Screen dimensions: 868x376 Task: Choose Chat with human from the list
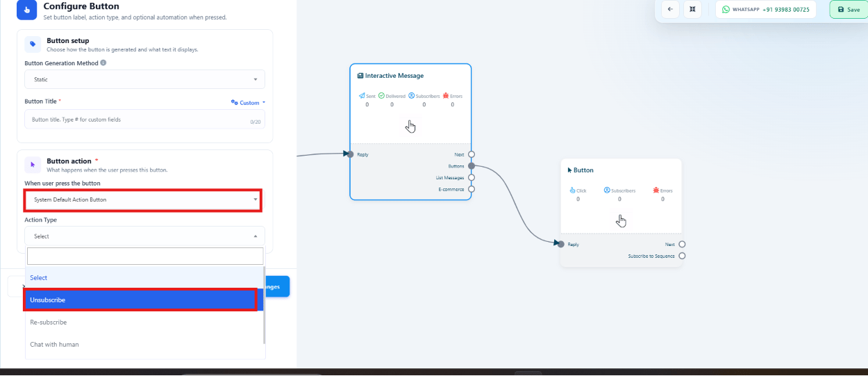144,345
